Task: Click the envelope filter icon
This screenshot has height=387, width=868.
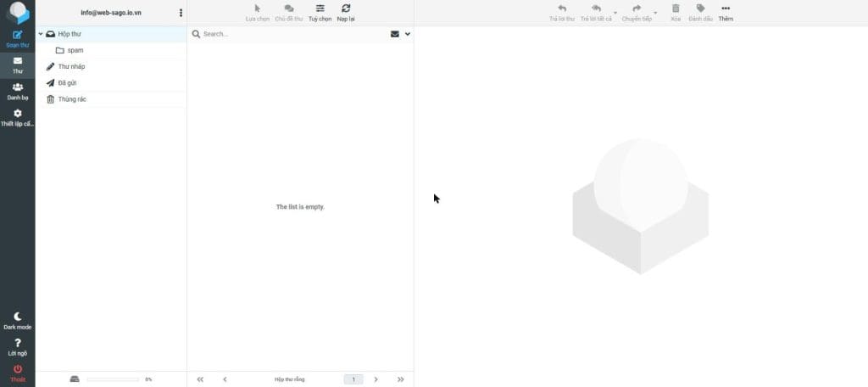Action: [395, 35]
